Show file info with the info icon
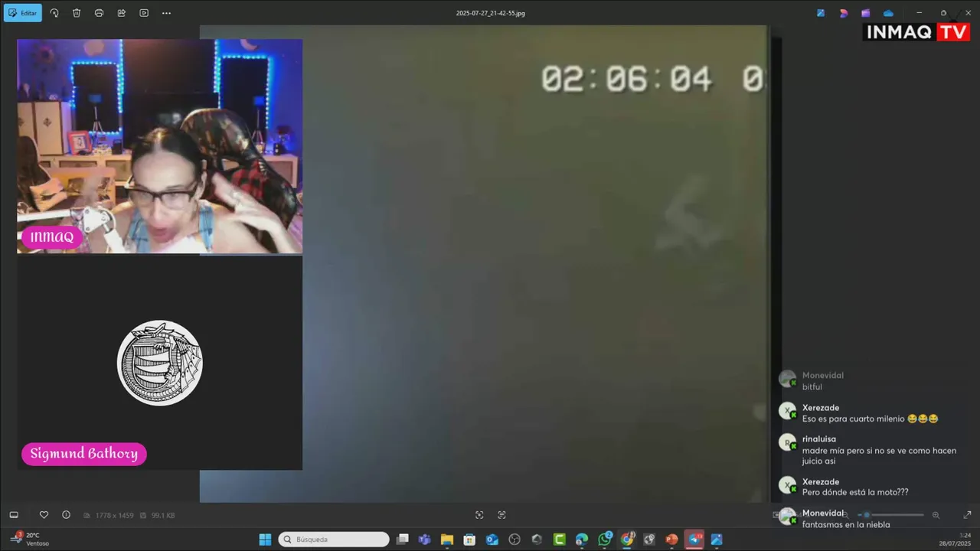This screenshot has height=551, width=980. [66, 515]
